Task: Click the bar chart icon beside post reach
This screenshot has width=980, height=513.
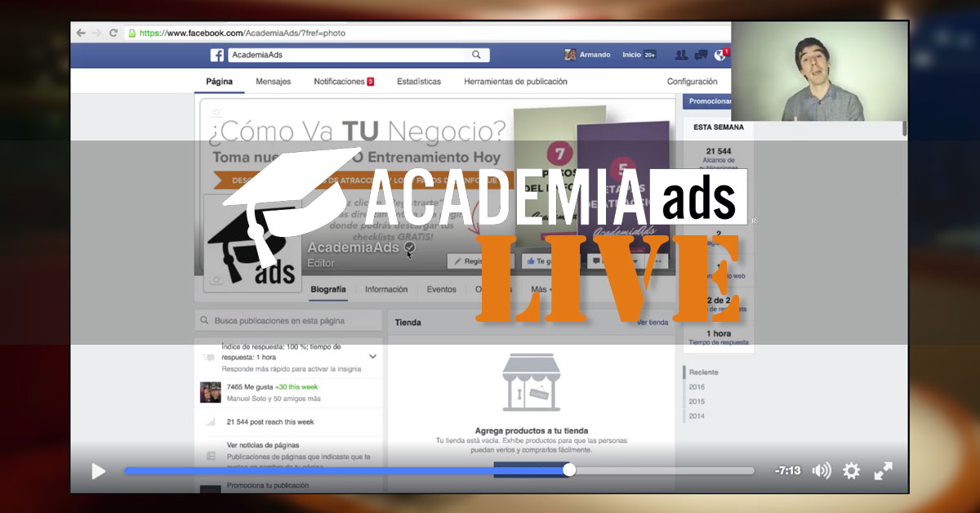Action: click(210, 422)
